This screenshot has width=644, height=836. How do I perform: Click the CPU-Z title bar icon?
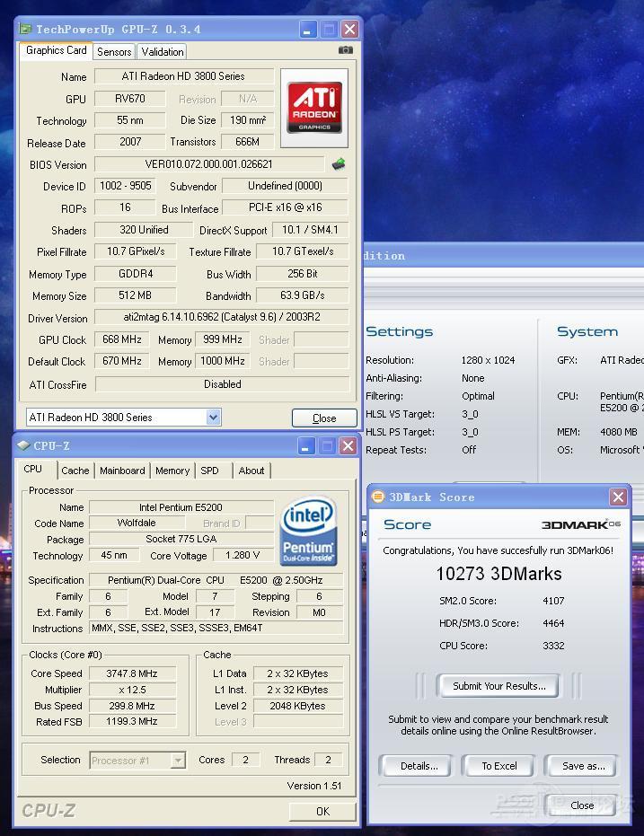tap(23, 445)
